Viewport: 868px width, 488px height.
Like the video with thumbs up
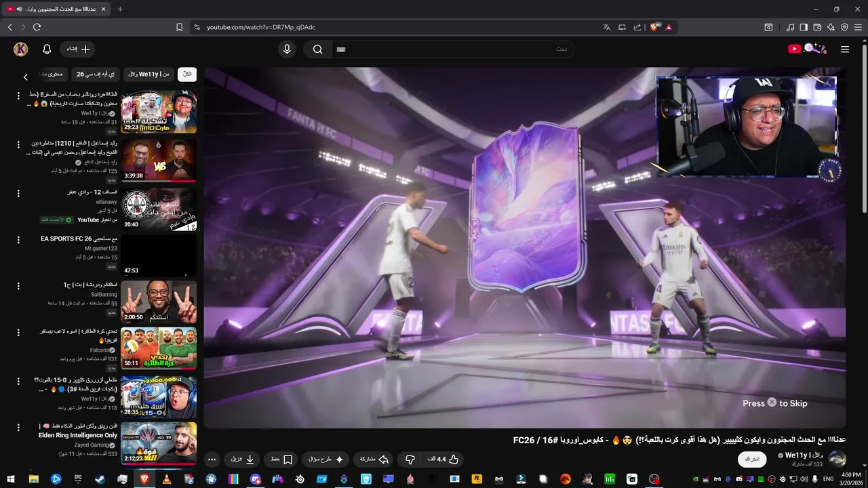coord(443,459)
